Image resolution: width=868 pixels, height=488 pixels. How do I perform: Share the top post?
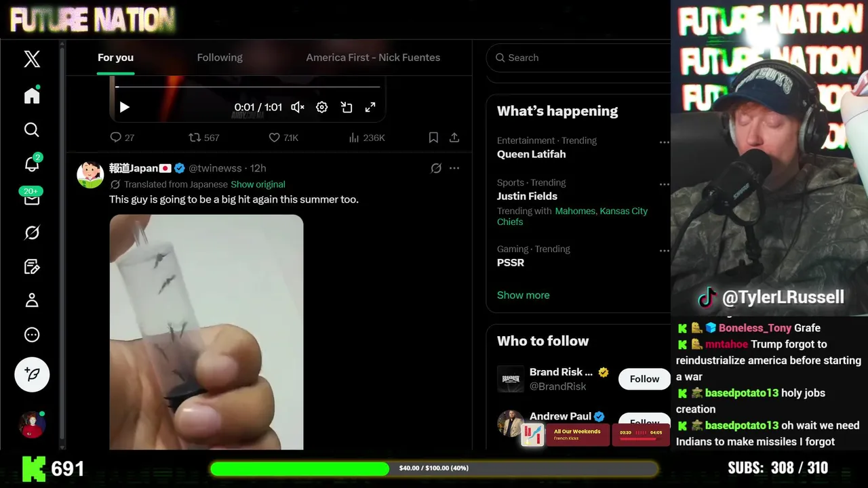pos(454,138)
